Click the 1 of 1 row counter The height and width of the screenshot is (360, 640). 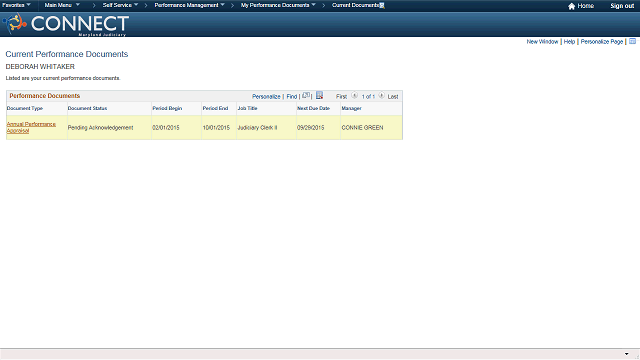point(368,97)
